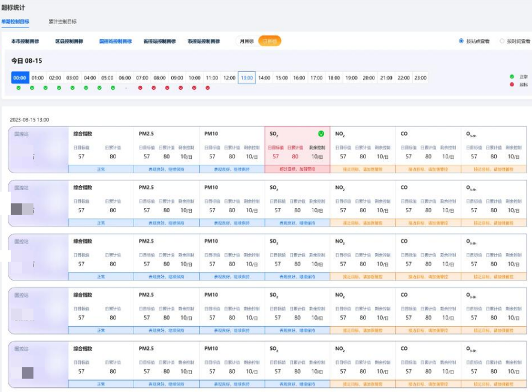
Task: Click the red 超过目标 status bar under SO2
Action: point(297,170)
